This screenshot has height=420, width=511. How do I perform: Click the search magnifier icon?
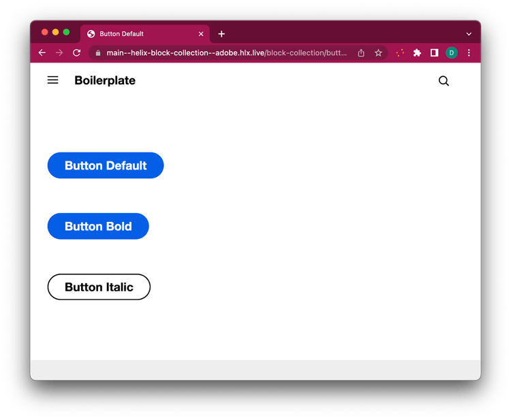coord(444,81)
